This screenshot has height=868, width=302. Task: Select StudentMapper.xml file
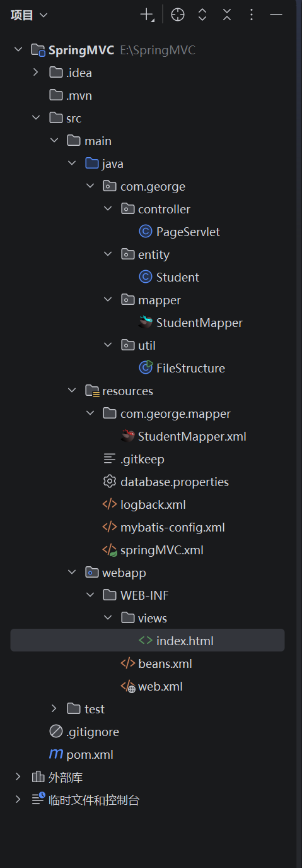pos(192,436)
